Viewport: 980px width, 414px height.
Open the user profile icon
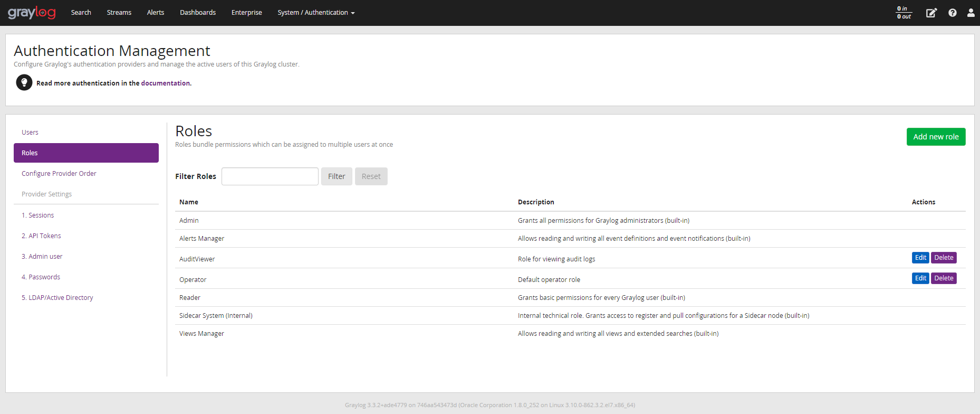click(971, 13)
